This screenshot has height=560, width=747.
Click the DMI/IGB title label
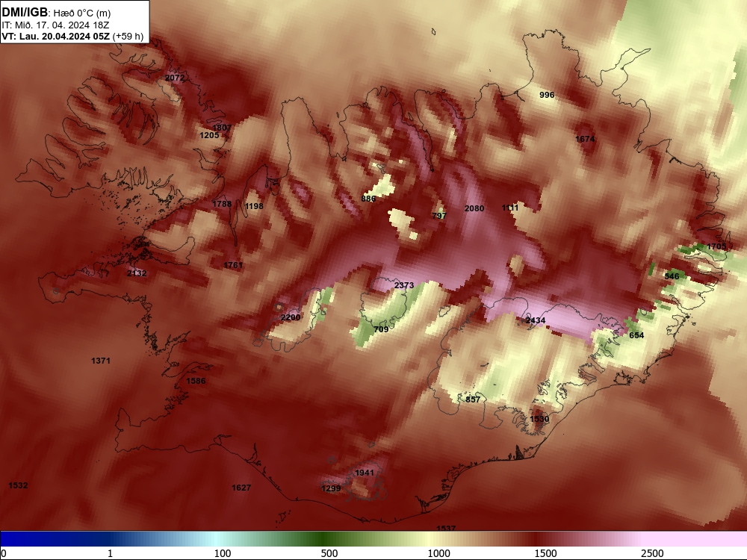pyautogui.click(x=25, y=13)
